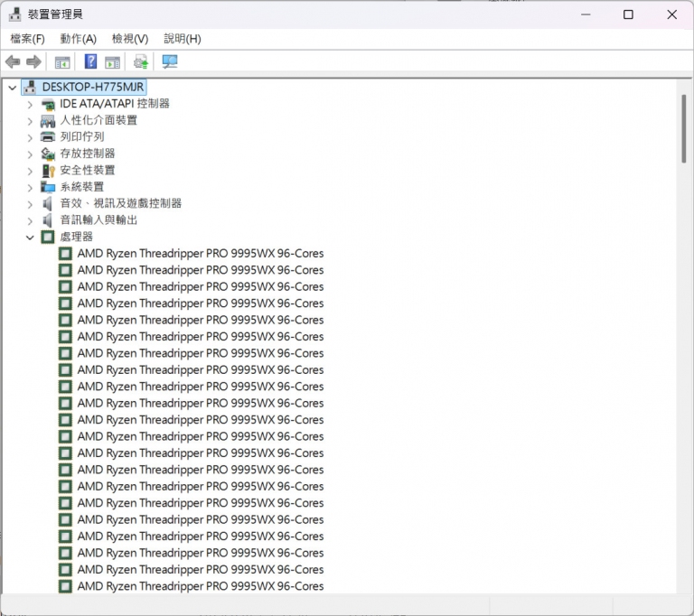Click the show/hide console tree toolbar icon

point(62,61)
